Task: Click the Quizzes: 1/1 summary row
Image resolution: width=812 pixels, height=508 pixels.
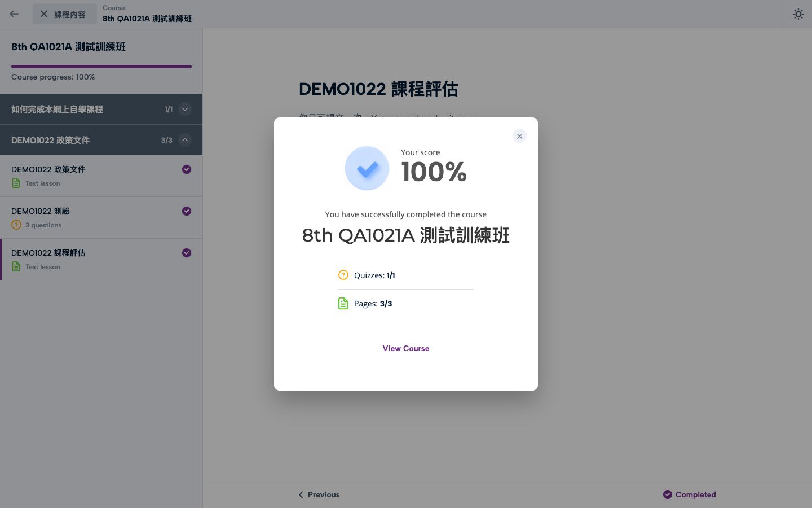Action: [x=406, y=275]
